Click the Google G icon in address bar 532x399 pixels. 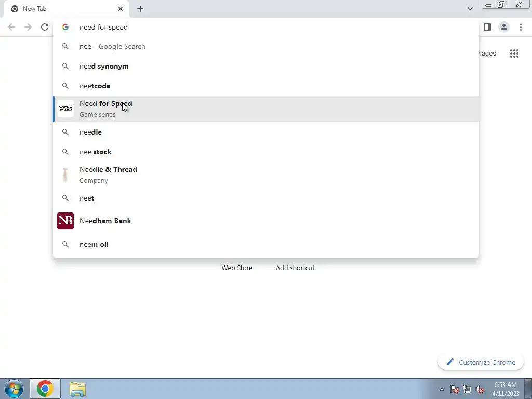[65, 27]
